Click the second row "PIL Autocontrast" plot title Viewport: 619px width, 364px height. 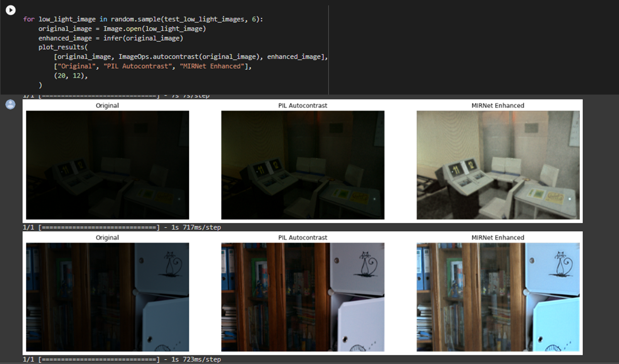click(x=303, y=237)
